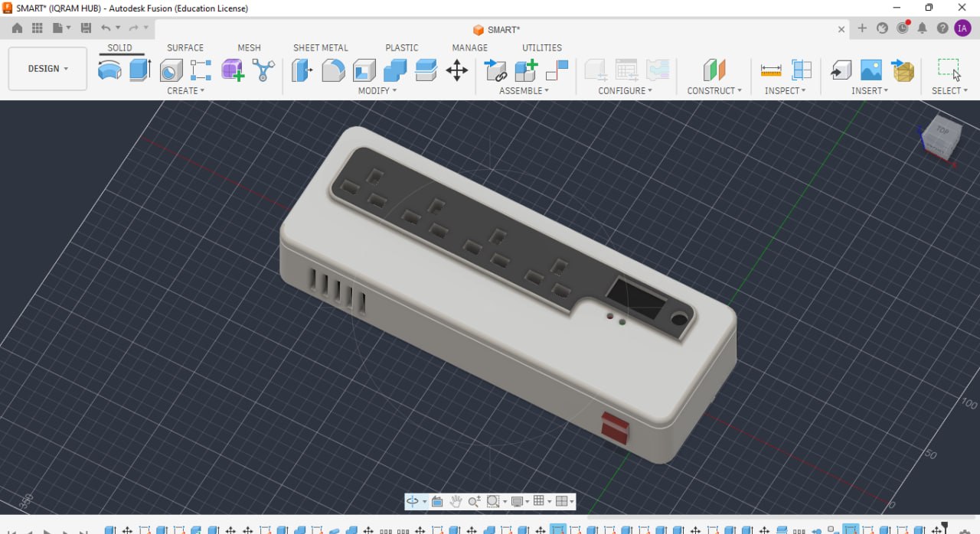Open the Extensions icon
The height and width of the screenshot is (534, 980).
[882, 28]
